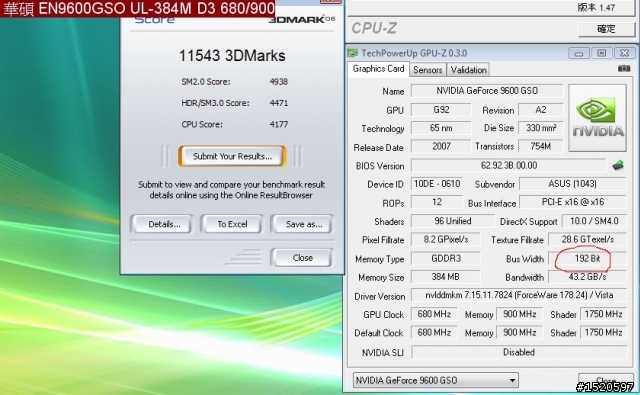
Task: Click the Device ID value 10DE - 0610
Action: (437, 184)
